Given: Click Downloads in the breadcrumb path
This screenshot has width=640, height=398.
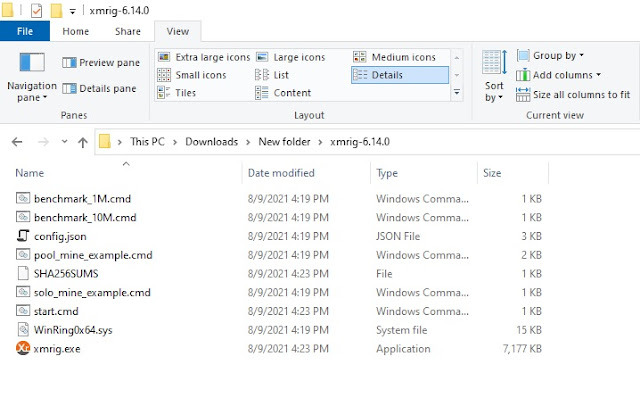Looking at the screenshot, I should (x=211, y=142).
